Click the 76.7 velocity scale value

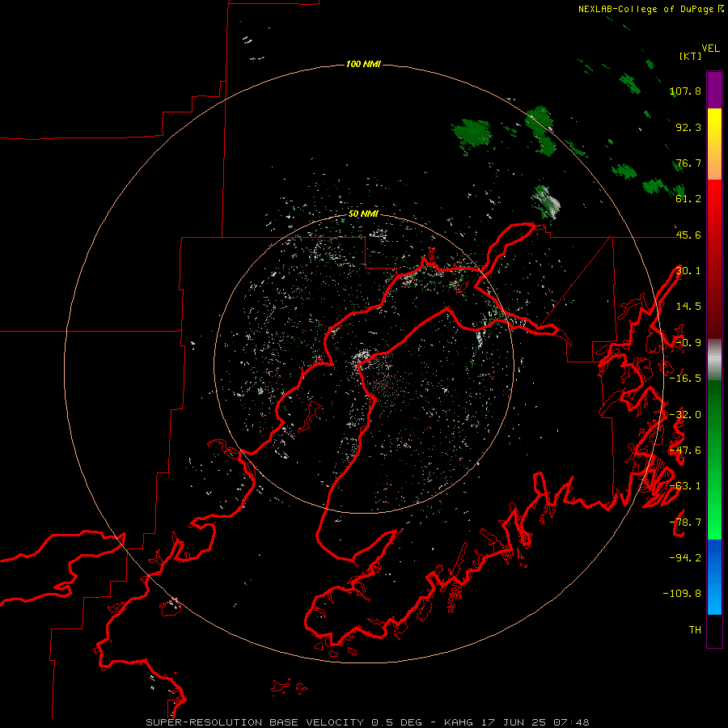[688, 163]
